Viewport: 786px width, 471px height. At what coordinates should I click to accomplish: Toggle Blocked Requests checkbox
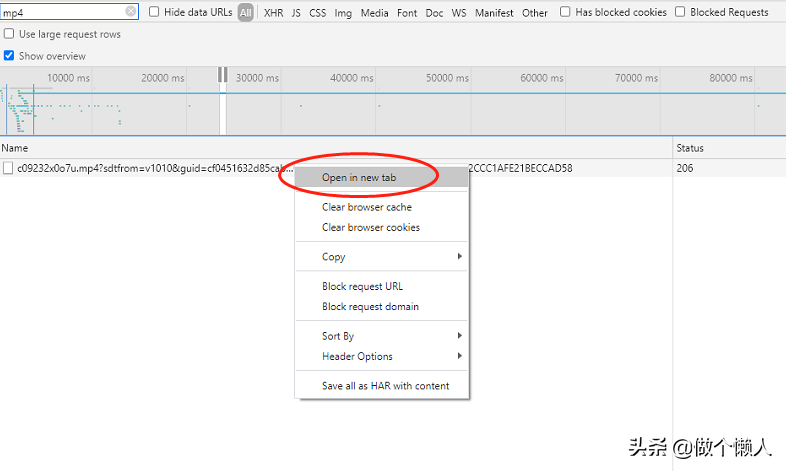click(681, 12)
